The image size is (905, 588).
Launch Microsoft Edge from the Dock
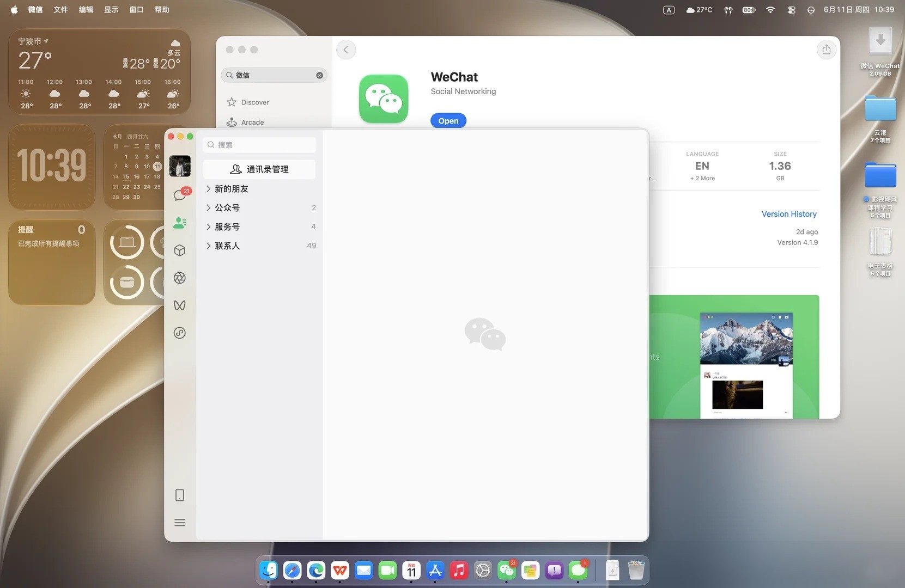click(316, 570)
